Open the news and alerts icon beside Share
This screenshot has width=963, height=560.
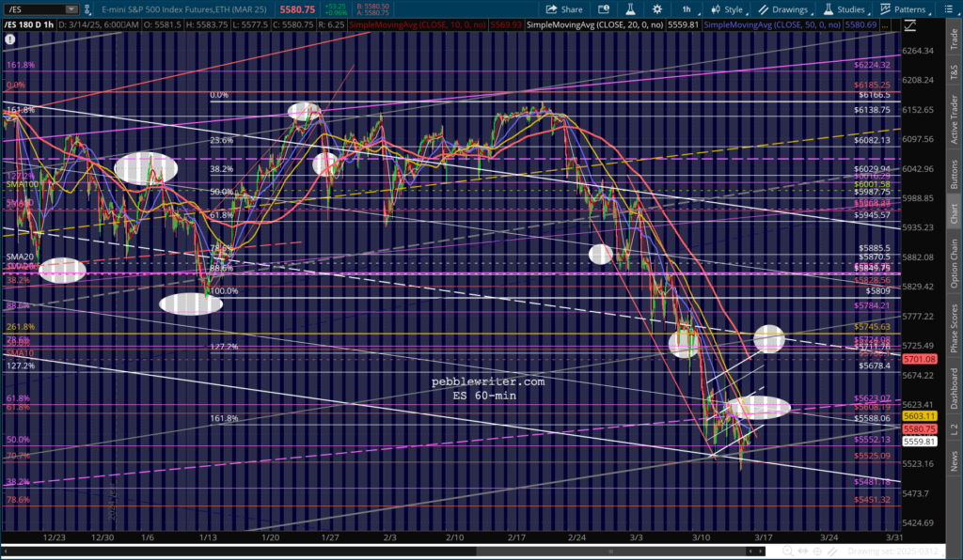click(604, 9)
